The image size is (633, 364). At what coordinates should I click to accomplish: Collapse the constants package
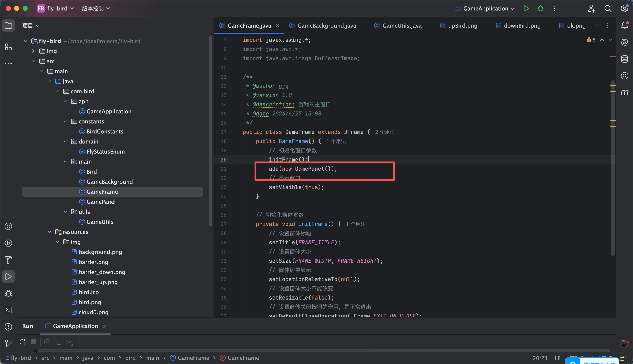pos(65,121)
